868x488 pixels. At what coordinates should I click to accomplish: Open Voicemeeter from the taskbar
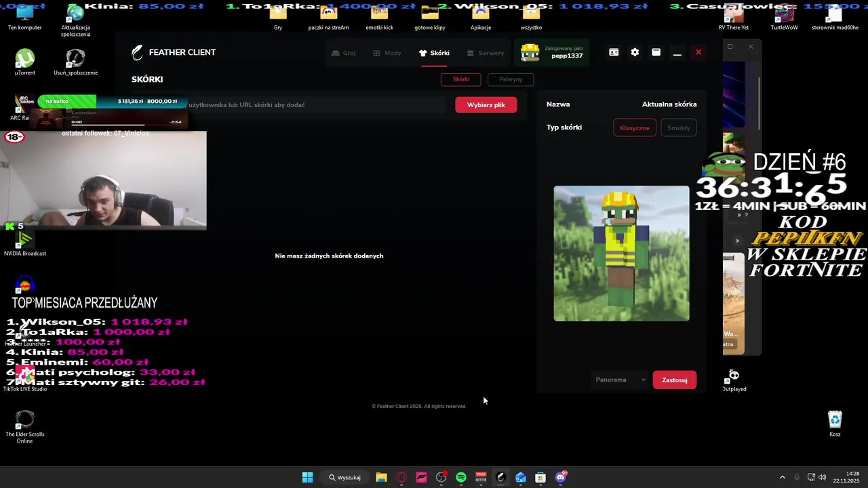481,477
